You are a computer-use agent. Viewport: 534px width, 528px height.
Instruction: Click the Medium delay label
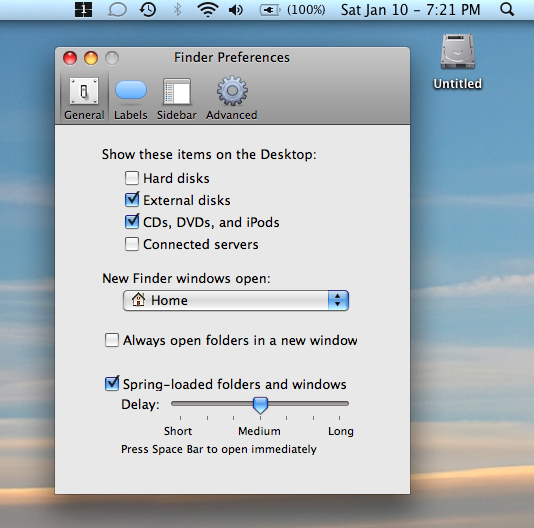tap(259, 431)
